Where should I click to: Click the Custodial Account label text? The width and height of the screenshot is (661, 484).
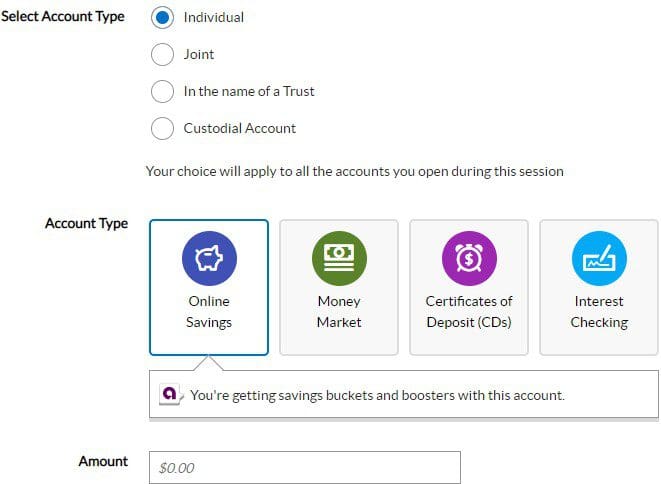coord(240,128)
